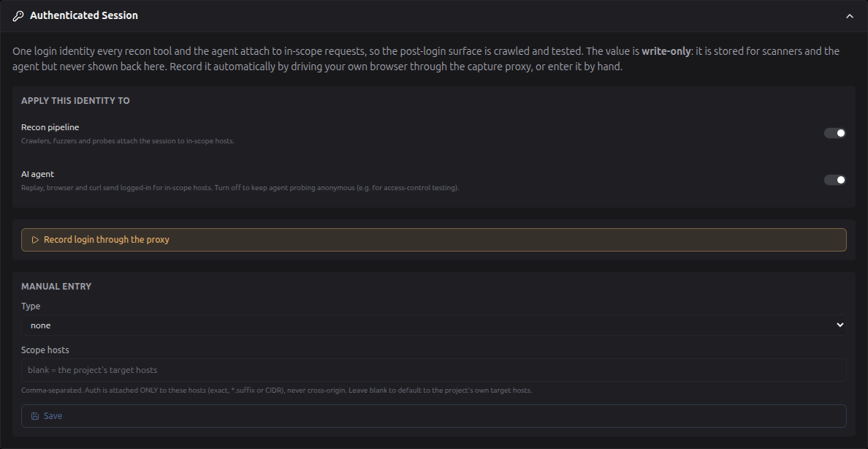Click the key icon beside Authenticated Session
This screenshot has height=449, width=868.
[x=18, y=16]
